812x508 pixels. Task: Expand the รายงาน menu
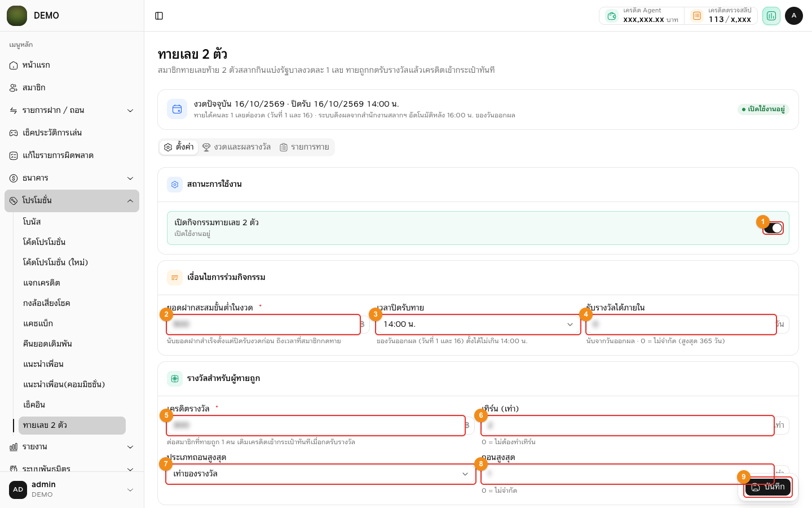click(x=72, y=447)
